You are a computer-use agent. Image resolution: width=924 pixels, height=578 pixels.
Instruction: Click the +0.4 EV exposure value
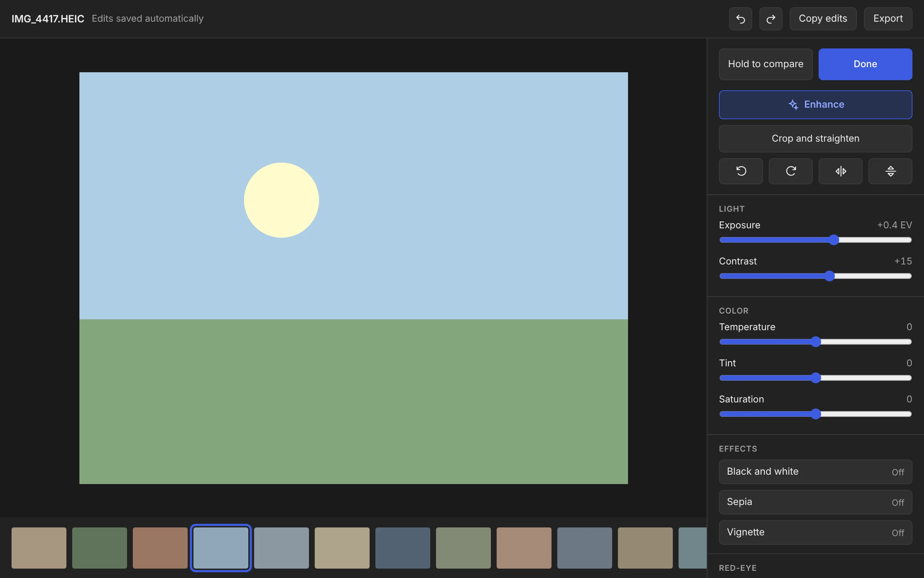click(x=895, y=225)
